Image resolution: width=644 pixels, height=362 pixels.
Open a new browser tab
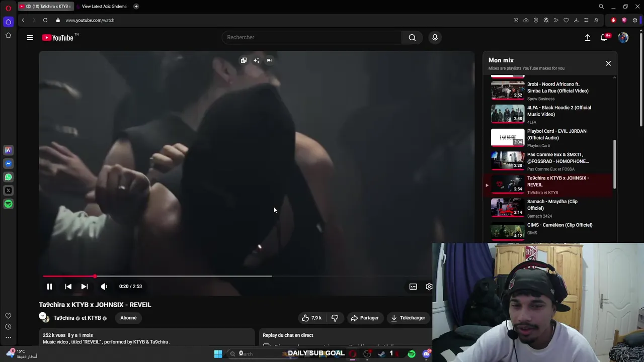(x=136, y=6)
